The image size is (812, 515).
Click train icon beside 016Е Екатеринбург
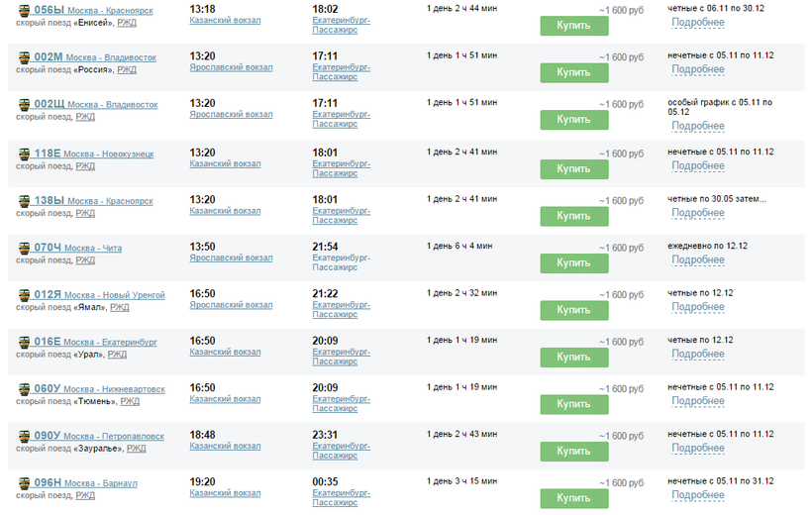tap(25, 342)
